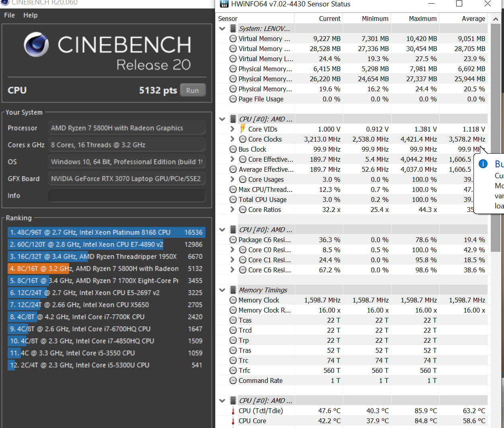The height and width of the screenshot is (428, 504).
Task: Collapse the Memory Timings group
Action: pyautogui.click(x=222, y=290)
